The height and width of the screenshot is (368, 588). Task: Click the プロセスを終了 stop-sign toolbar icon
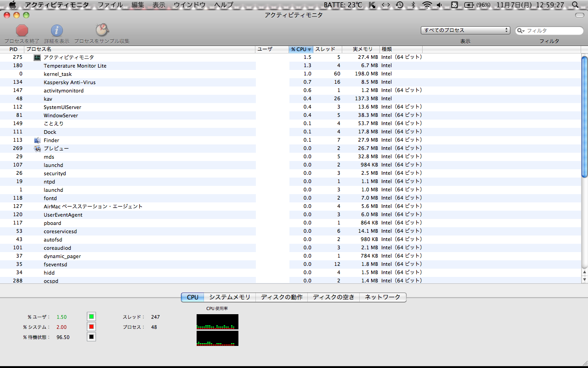click(22, 30)
